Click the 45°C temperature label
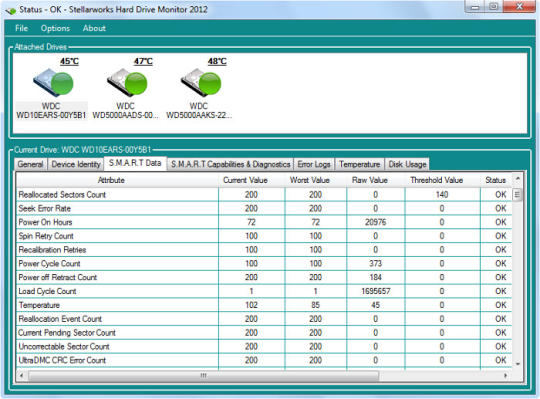This screenshot has width=540, height=399. tap(69, 61)
